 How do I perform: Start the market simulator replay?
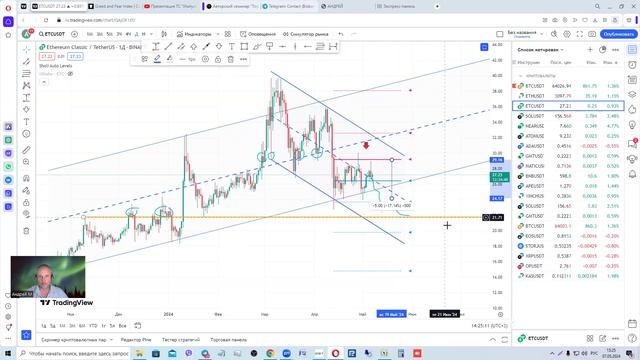305,34
